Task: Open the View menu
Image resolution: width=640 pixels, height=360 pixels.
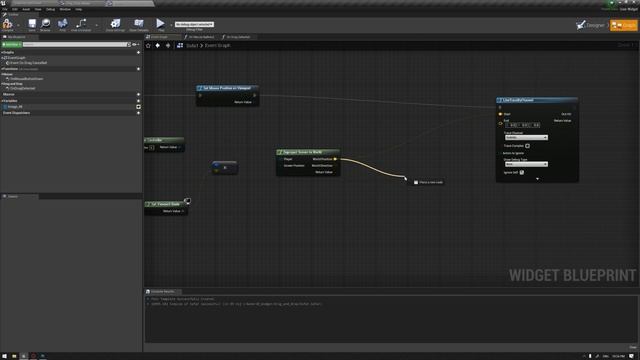Action: [x=38, y=9]
